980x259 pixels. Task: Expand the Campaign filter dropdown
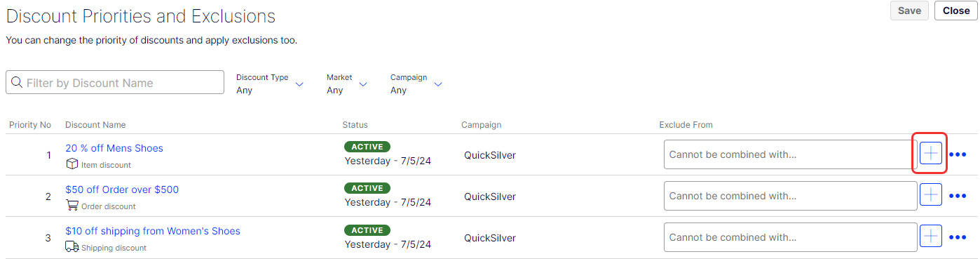(416, 84)
